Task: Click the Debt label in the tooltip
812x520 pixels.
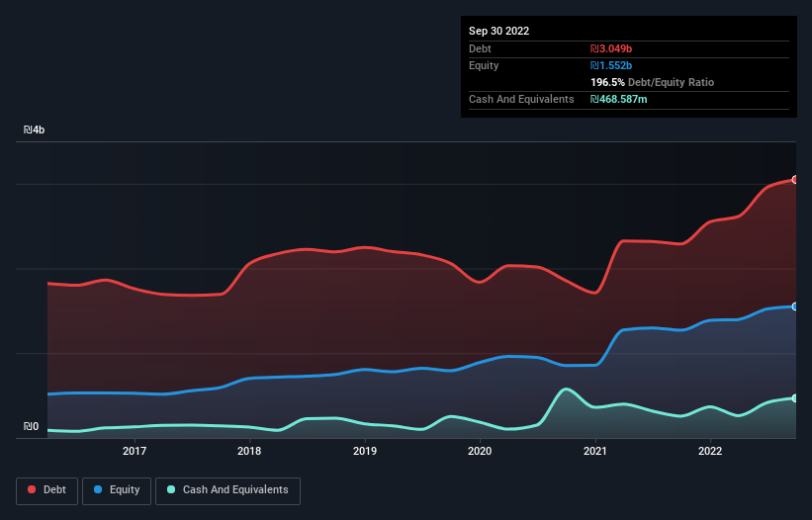Action: (480, 48)
